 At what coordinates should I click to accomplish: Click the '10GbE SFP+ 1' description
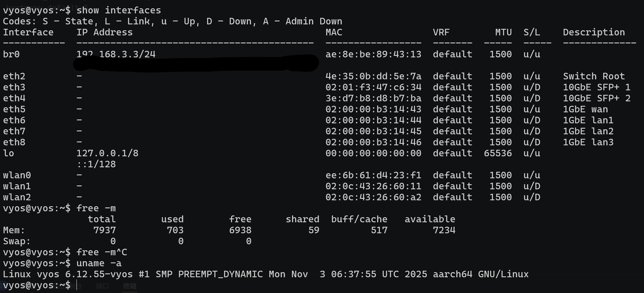coord(596,87)
